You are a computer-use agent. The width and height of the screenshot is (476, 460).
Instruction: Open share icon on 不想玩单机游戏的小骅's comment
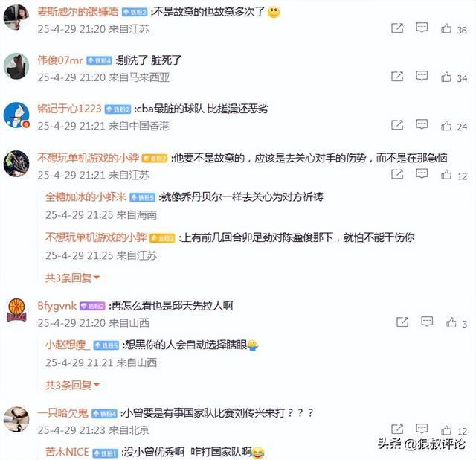click(397, 173)
